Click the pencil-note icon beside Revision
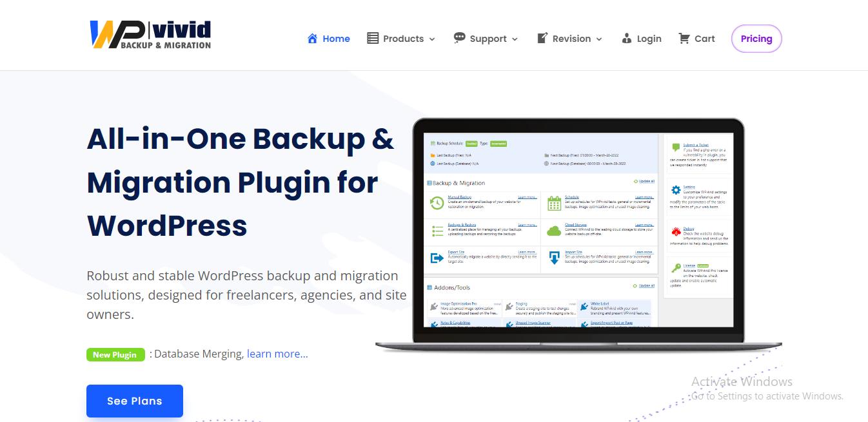The image size is (868, 422). 542,39
